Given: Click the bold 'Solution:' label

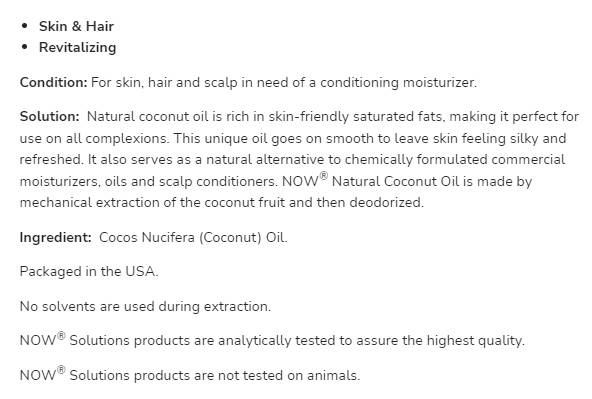Looking at the screenshot, I should (x=49, y=116).
